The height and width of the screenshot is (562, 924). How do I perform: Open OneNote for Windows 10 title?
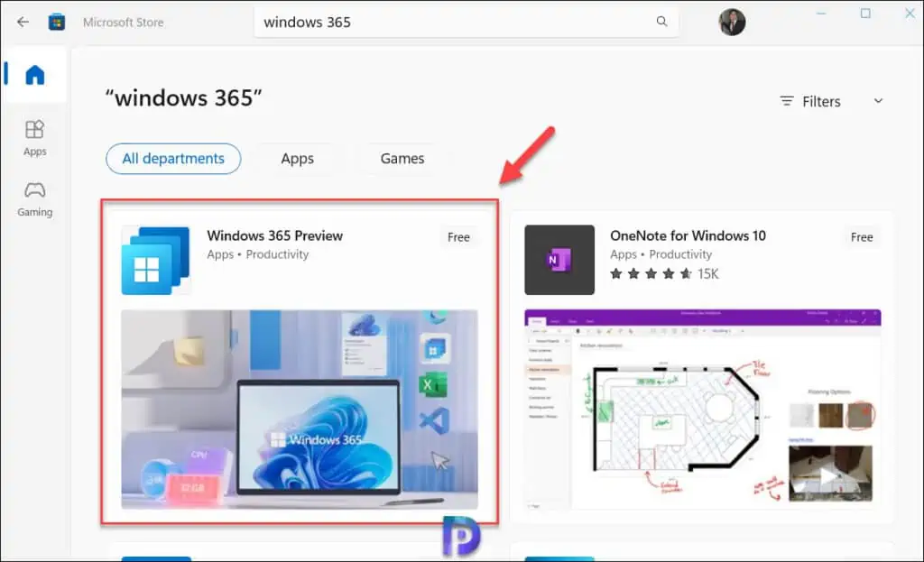688,235
